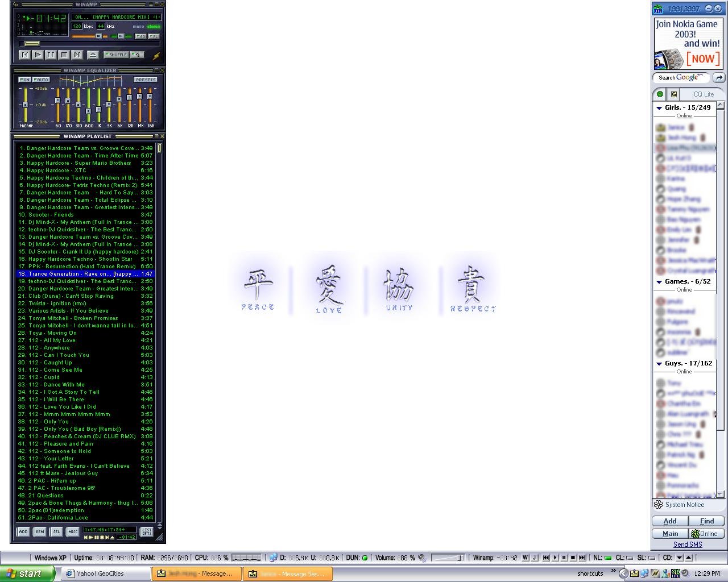Click Winamp's green balance slider

[121, 36]
